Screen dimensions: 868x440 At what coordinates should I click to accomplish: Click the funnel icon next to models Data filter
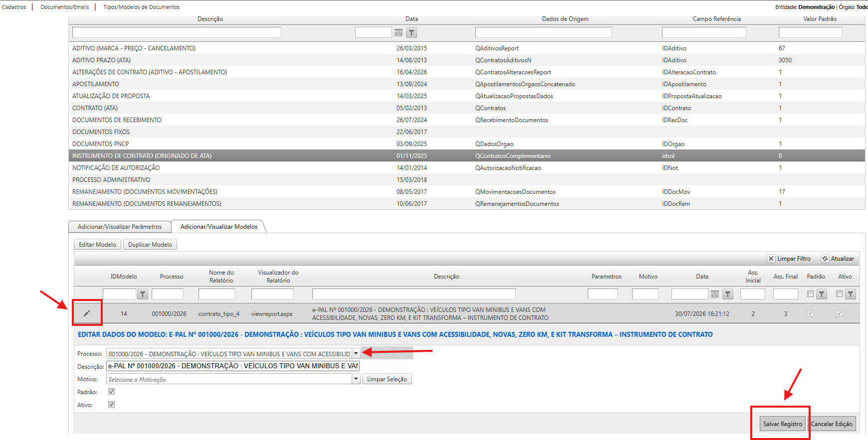728,294
